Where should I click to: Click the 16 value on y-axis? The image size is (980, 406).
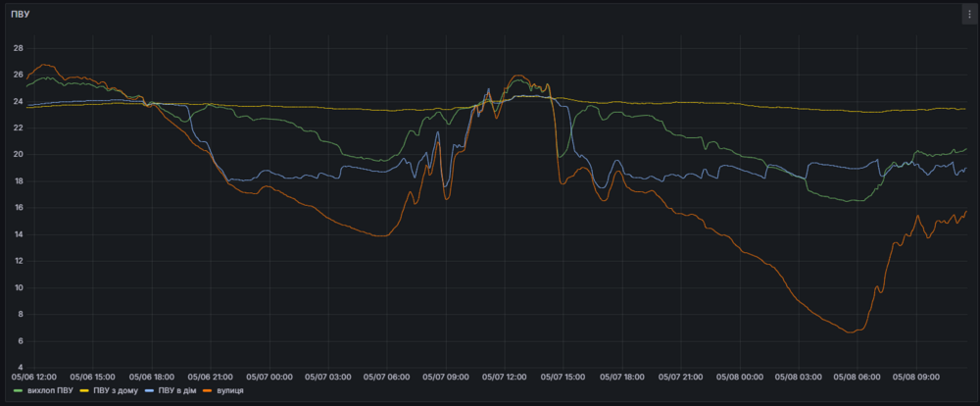(17, 208)
